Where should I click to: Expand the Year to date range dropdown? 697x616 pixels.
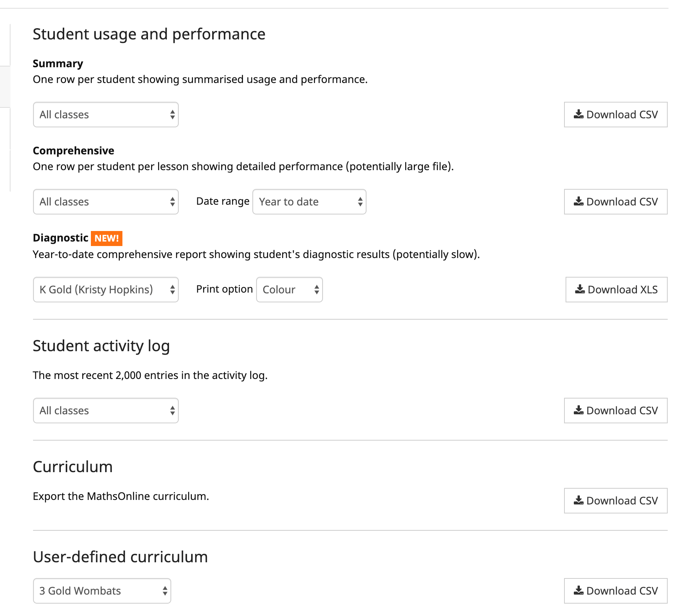309,202
